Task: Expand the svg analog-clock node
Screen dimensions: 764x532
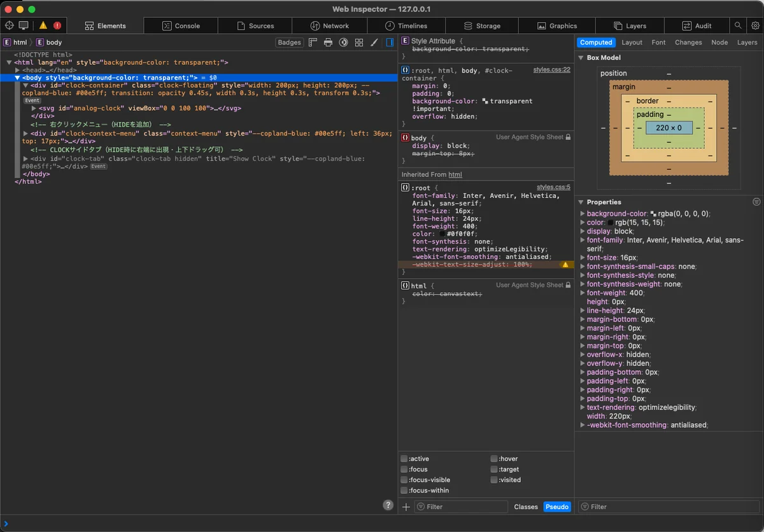Action: 34,108
